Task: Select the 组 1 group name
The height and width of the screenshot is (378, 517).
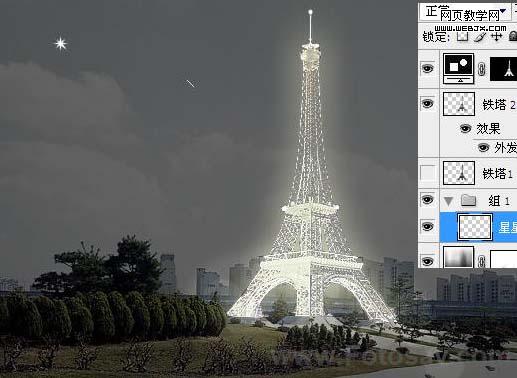Action: click(x=499, y=201)
